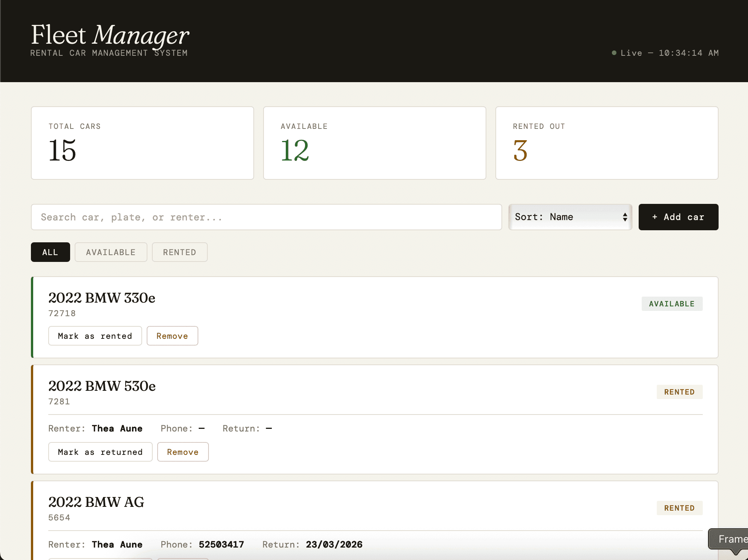748x560 pixels.
Task: Click the AVAILABLE badge on BMW 330e
Action: click(672, 304)
